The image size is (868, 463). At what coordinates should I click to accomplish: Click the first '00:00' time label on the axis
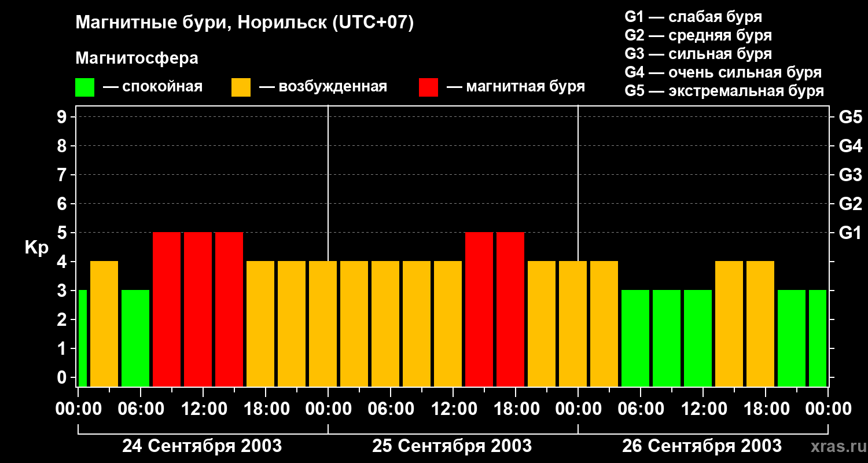click(78, 409)
